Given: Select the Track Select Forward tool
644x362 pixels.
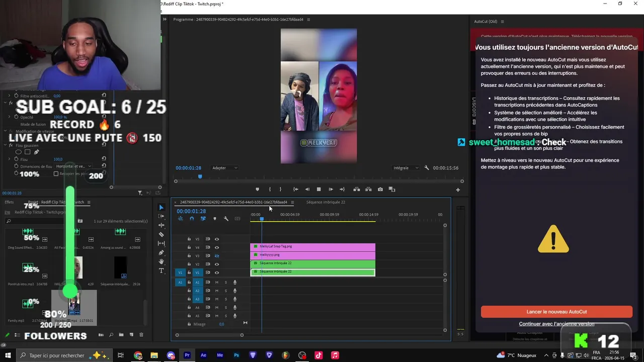Looking at the screenshot, I should pyautogui.click(x=161, y=216).
